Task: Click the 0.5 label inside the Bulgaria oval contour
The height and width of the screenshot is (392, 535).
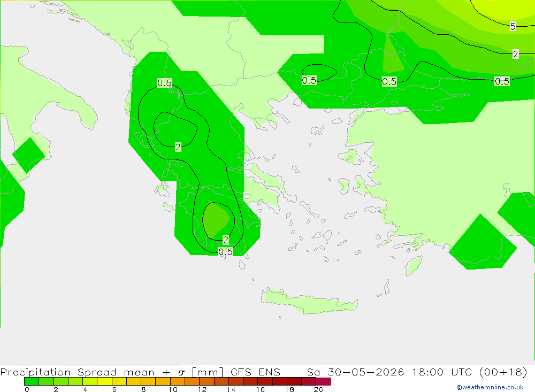Action: pos(309,81)
